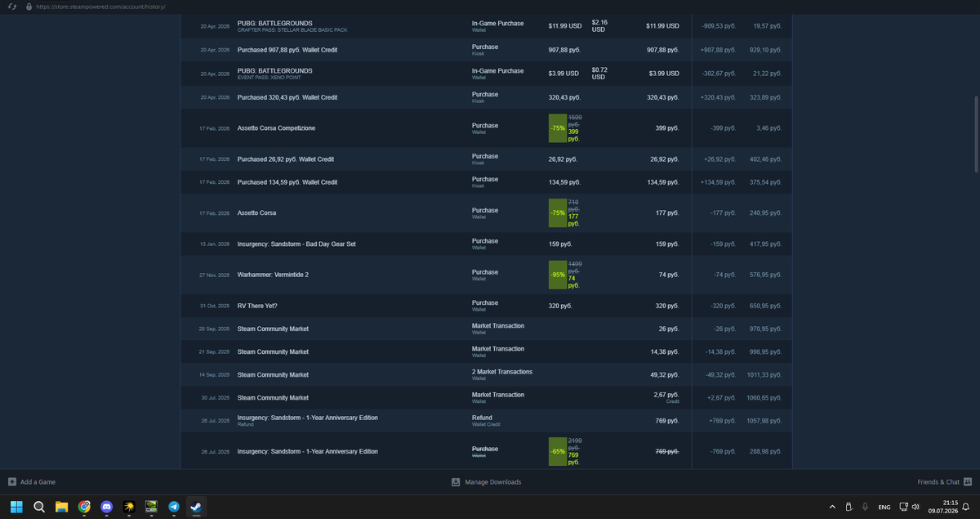Open Insurgency: Sandstorm Bad Day Gear Set
The image size is (980, 519).
coord(487,244)
